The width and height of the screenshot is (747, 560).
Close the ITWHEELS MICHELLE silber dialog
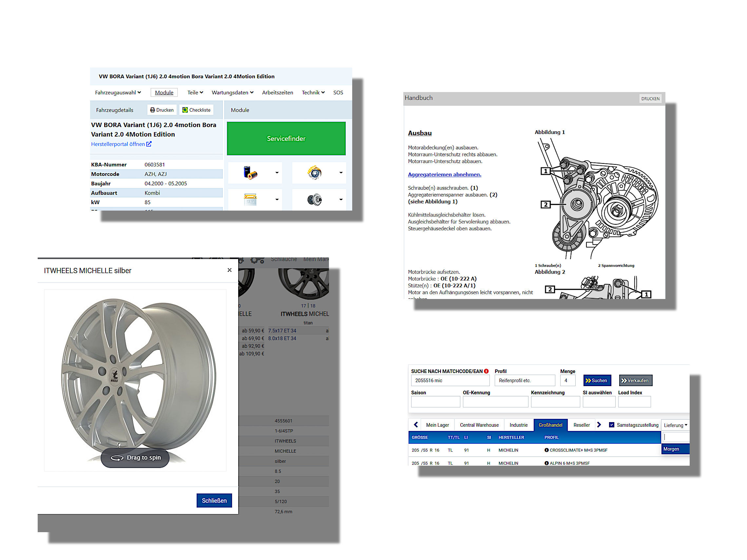tap(230, 271)
